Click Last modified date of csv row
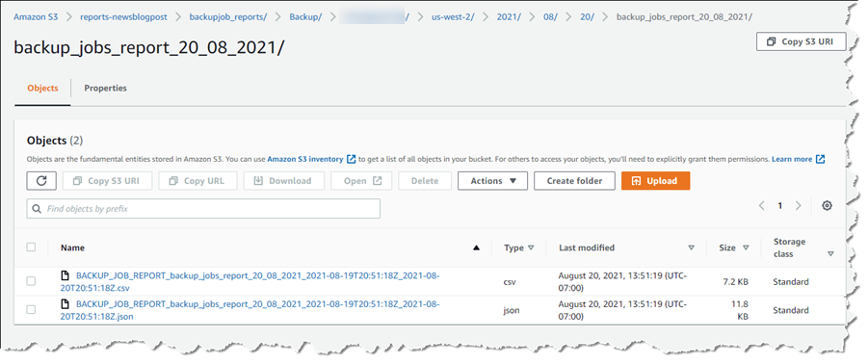Screen dimensions: 868x364 click(x=622, y=281)
